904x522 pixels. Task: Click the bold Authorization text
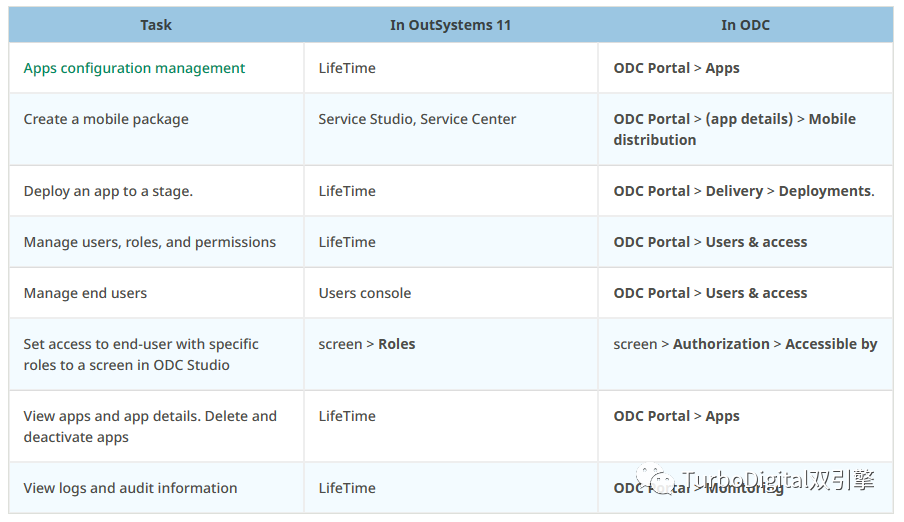click(721, 344)
